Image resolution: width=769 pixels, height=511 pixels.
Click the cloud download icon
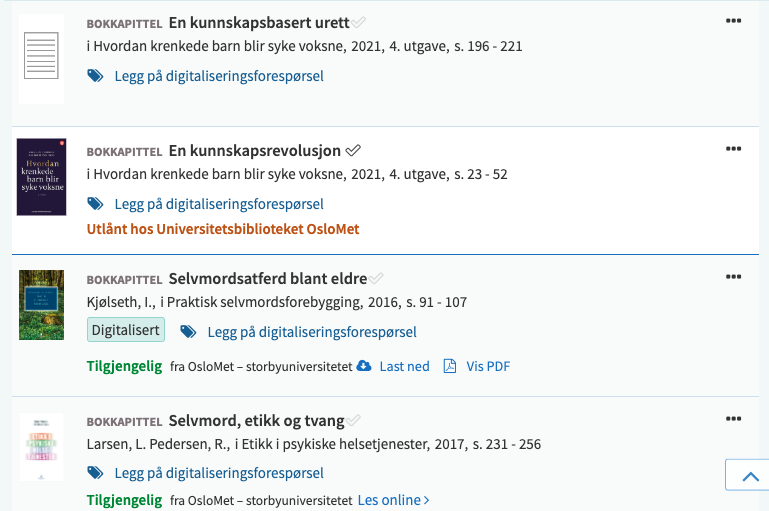(364, 366)
